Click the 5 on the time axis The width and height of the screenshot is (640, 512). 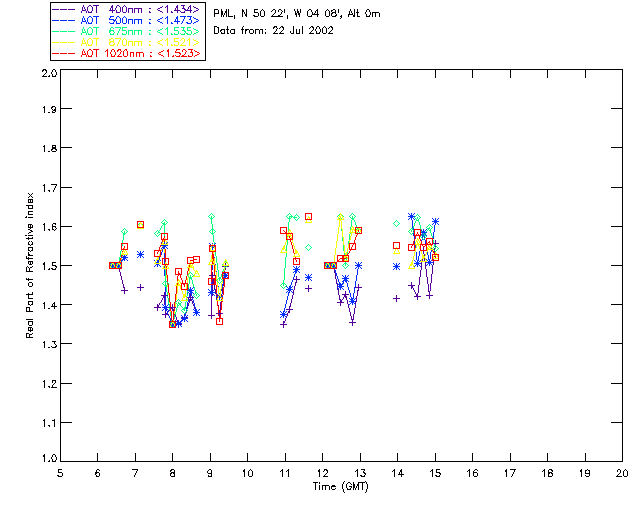coord(60,473)
